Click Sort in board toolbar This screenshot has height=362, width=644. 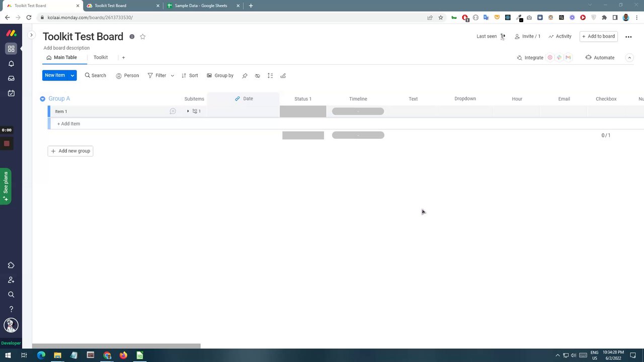[x=190, y=75]
